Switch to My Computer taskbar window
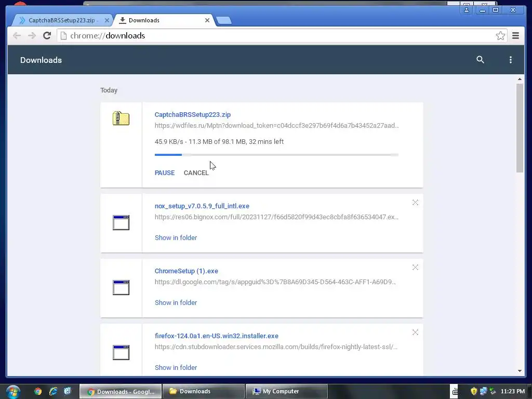Image resolution: width=532 pixels, height=399 pixels. pos(287,391)
